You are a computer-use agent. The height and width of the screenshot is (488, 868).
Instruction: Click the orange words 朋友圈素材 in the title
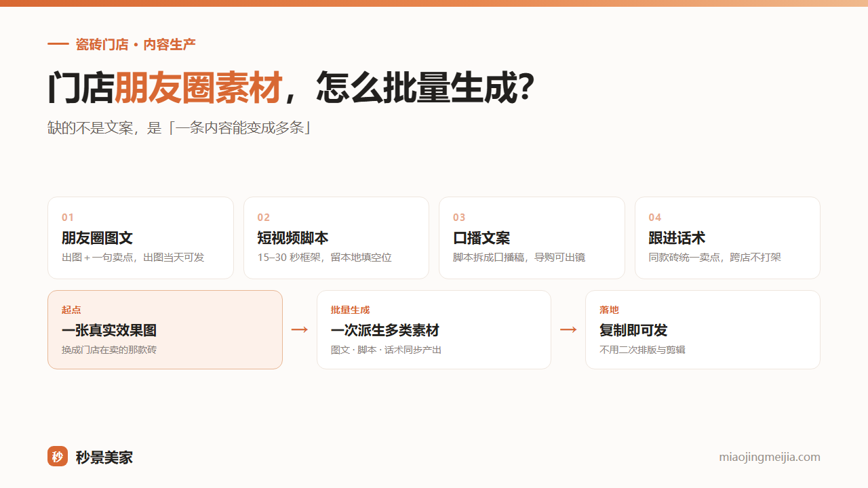pos(198,88)
